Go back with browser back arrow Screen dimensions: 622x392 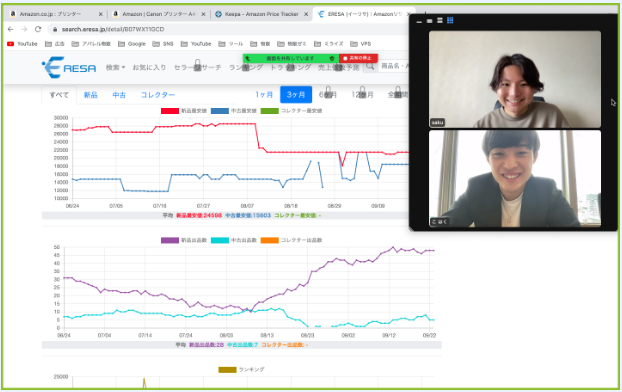(x=11, y=29)
